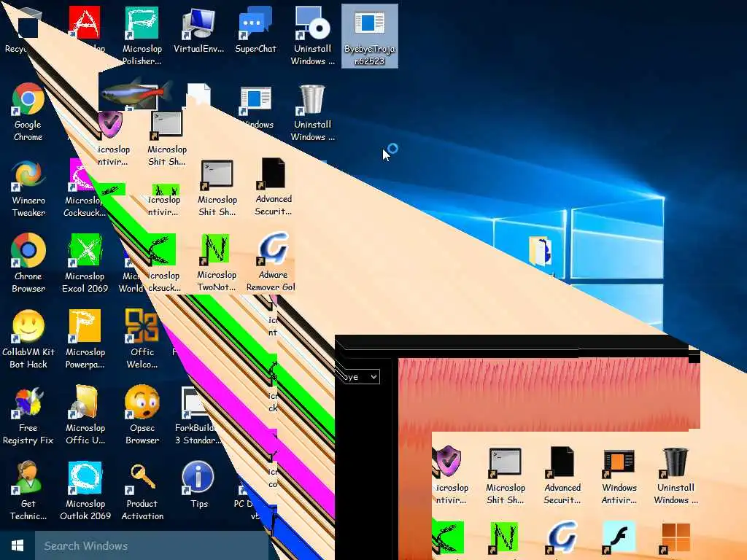Open the Get Technic... support icon
This screenshot has height=560, width=747.
[x=28, y=491]
